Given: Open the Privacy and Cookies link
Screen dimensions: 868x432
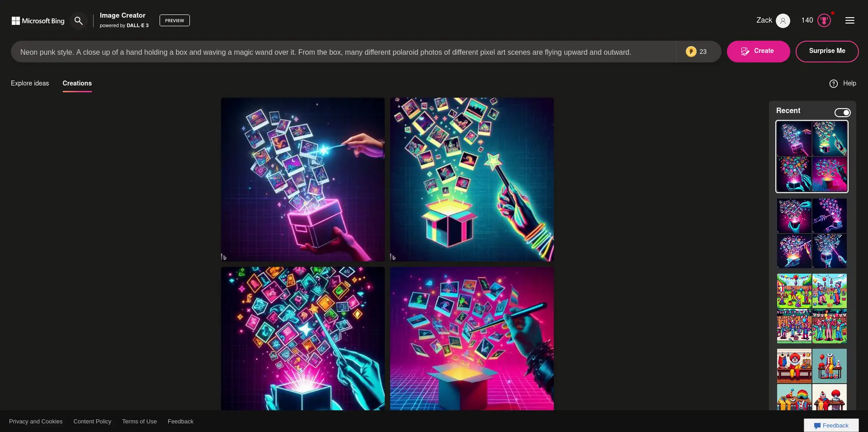Looking at the screenshot, I should [x=36, y=421].
